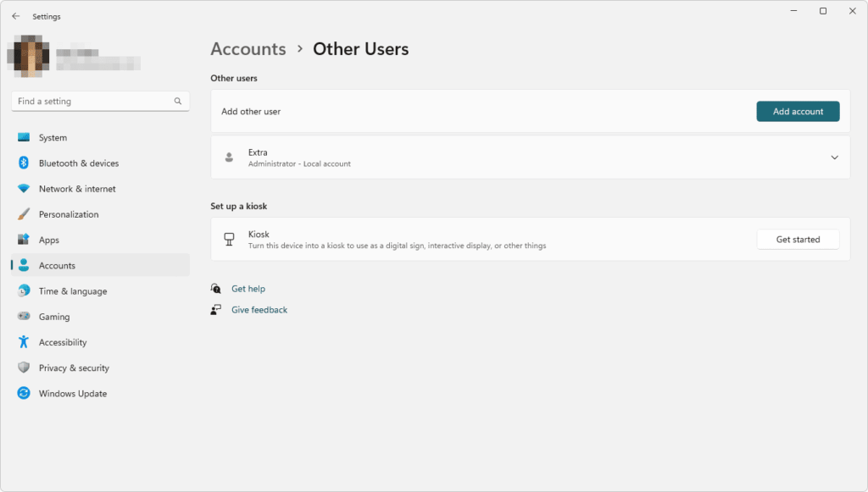Open Time & language via its clock icon
Viewport: 868px width, 492px height.
[x=24, y=290]
